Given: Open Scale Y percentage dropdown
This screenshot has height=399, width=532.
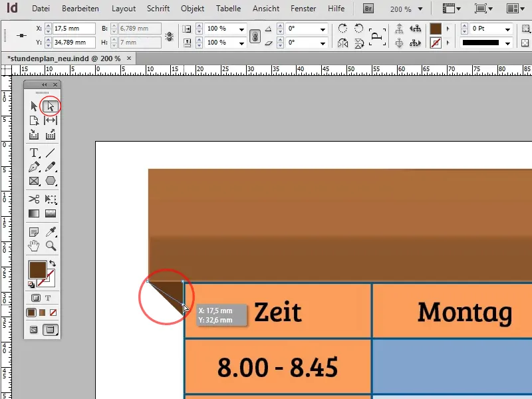Looking at the screenshot, I should point(241,43).
